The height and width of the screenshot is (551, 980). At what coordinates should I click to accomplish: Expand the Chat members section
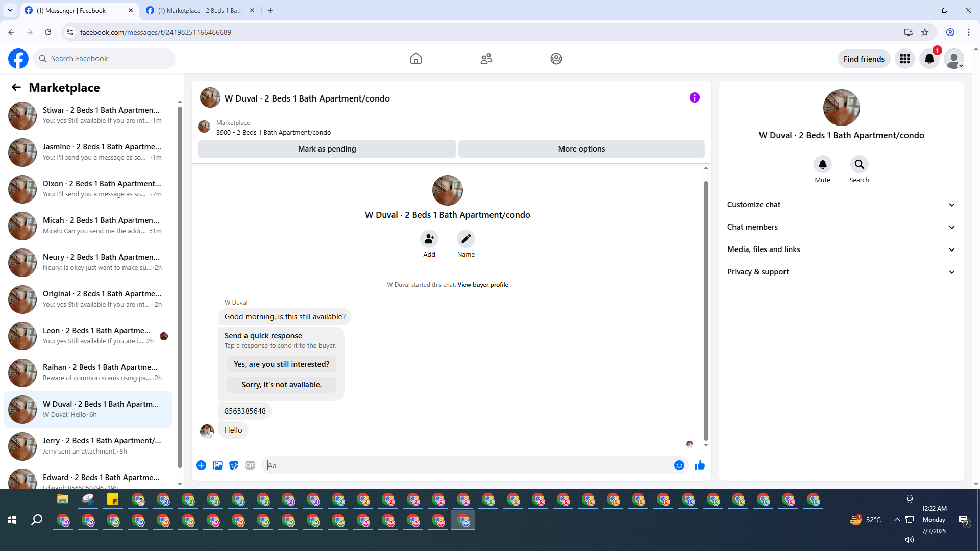tap(841, 227)
